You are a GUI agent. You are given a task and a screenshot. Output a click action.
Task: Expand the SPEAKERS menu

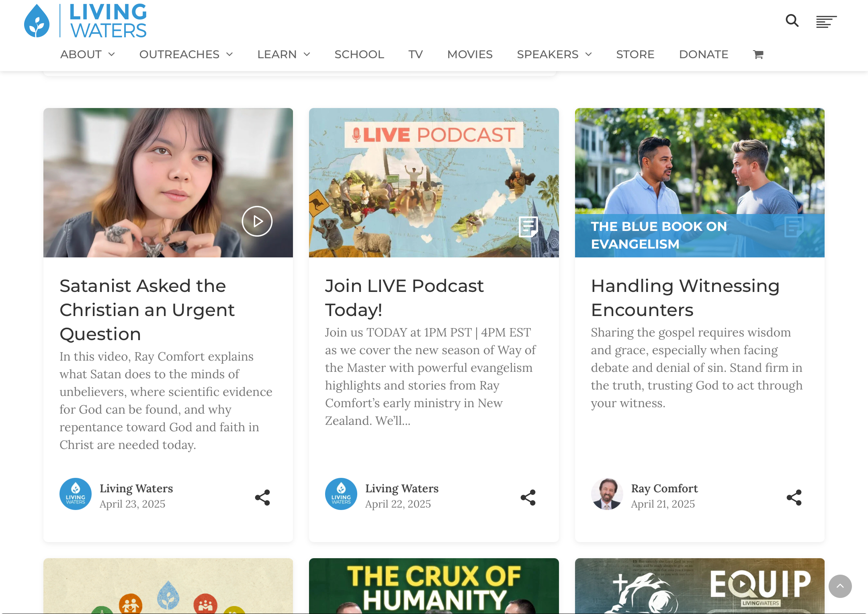tap(555, 54)
